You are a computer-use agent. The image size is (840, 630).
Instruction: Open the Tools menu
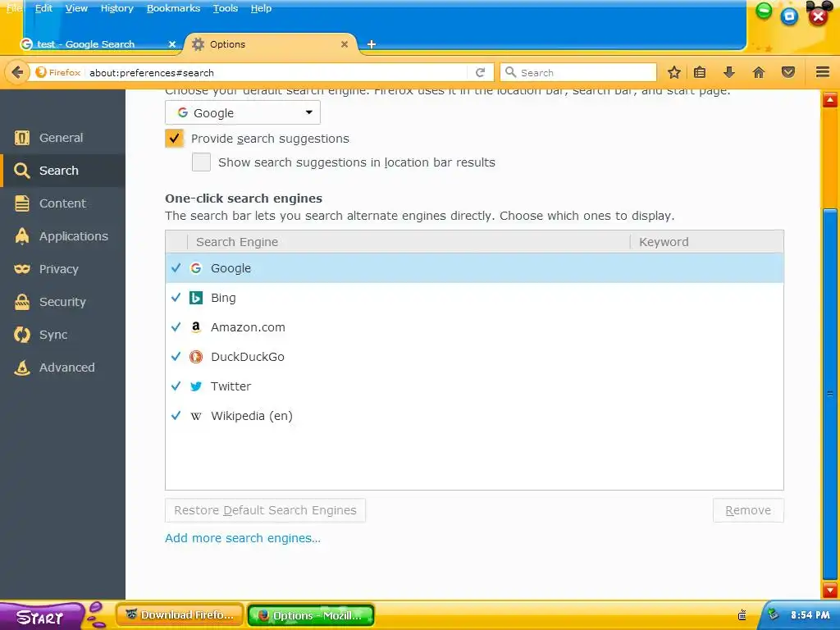click(x=226, y=8)
